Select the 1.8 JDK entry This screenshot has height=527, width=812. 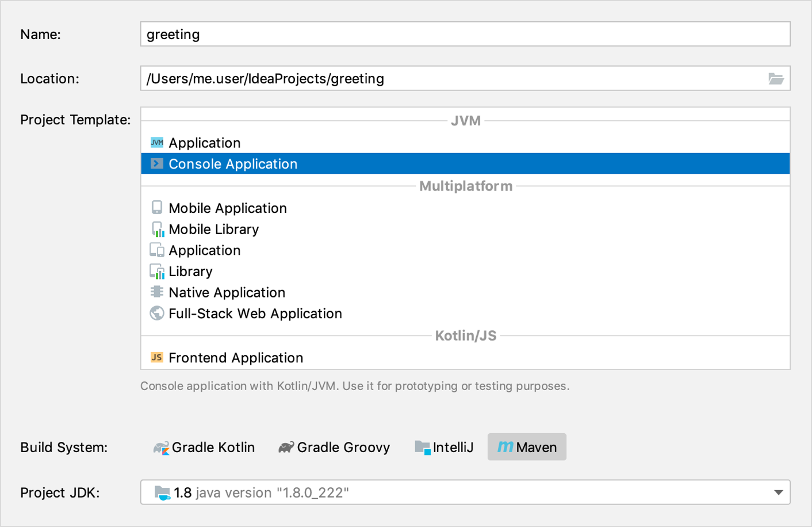[x=182, y=492]
